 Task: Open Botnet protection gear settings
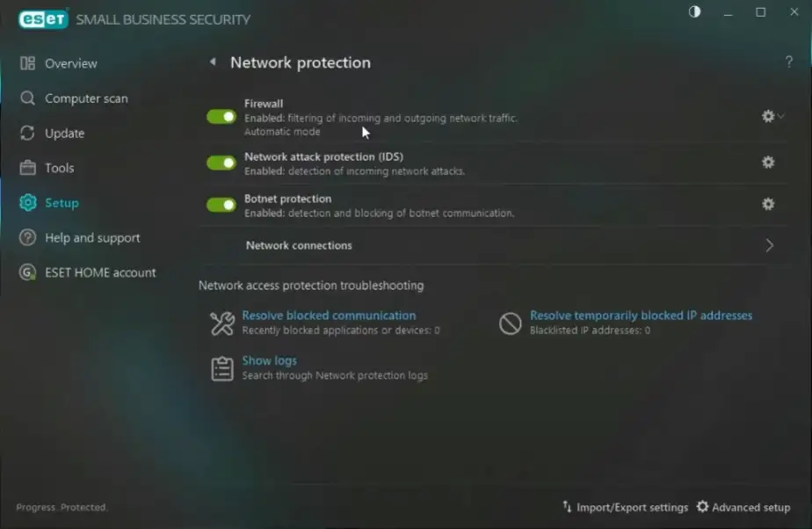(768, 204)
